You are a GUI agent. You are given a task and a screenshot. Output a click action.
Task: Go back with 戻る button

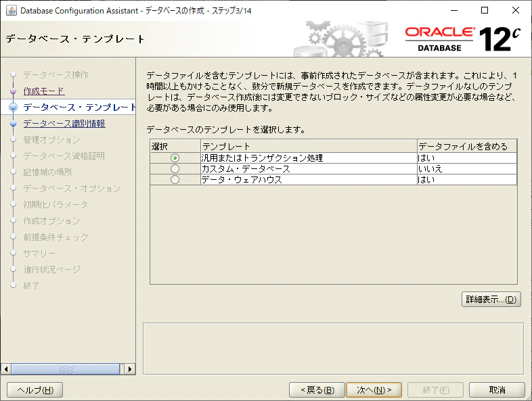click(317, 390)
